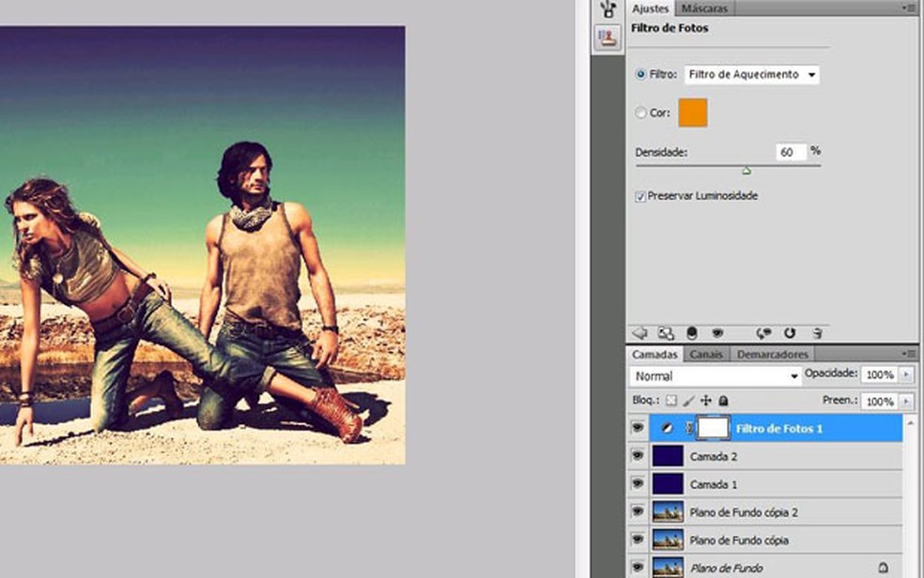The image size is (924, 578).
Task: Open the Normal blend mode dropdown
Action: click(x=715, y=376)
